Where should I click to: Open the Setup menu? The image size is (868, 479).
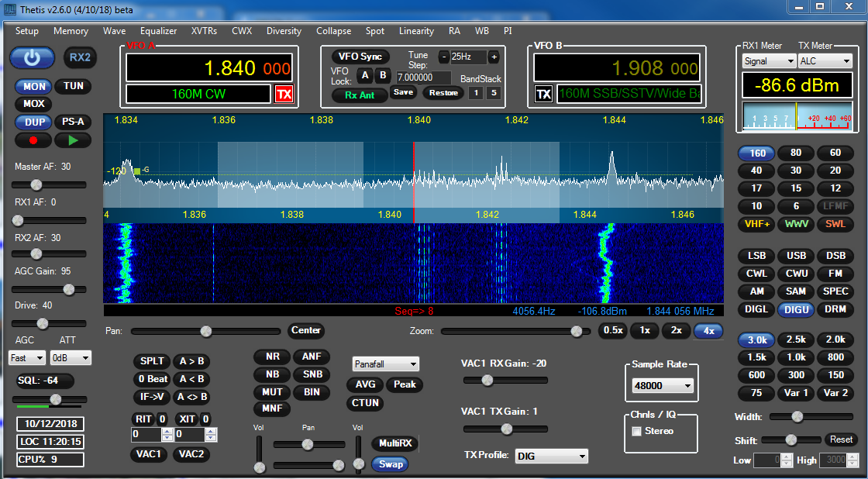coord(26,31)
